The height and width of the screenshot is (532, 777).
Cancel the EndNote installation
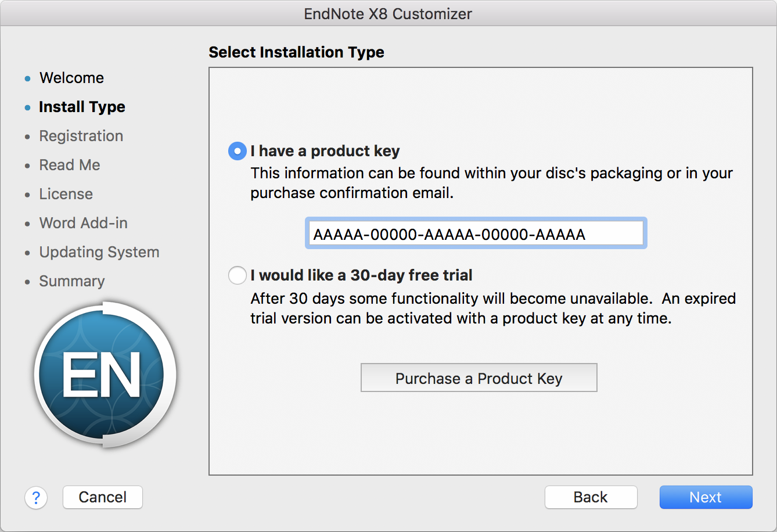103,497
